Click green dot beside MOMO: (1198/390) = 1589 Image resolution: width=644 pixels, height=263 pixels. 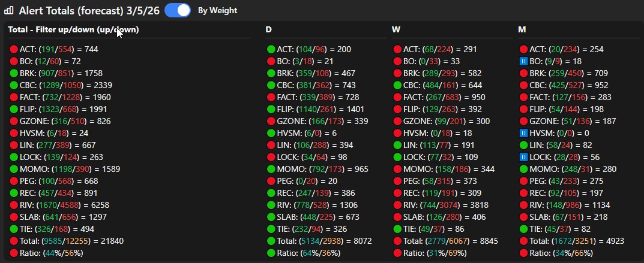(x=14, y=169)
